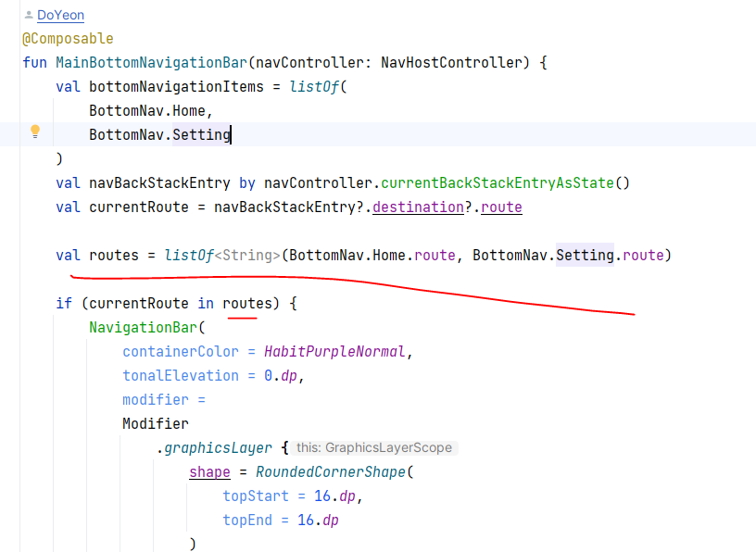
Task: Click the @Composable annotation
Action: click(x=68, y=39)
